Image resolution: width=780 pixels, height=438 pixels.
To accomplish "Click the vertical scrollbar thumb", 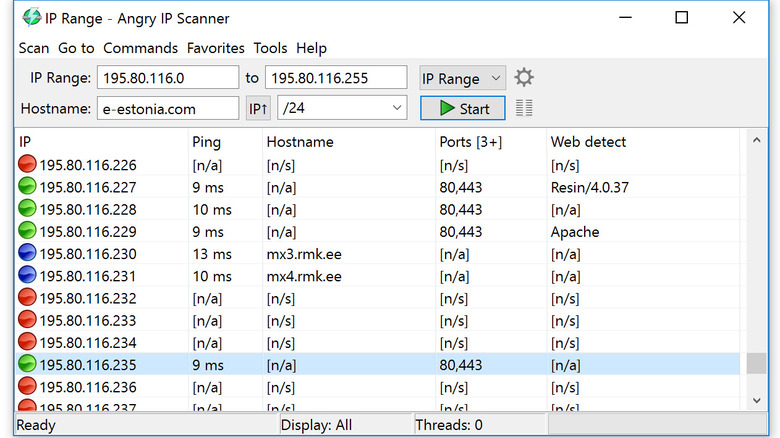I will point(756,363).
